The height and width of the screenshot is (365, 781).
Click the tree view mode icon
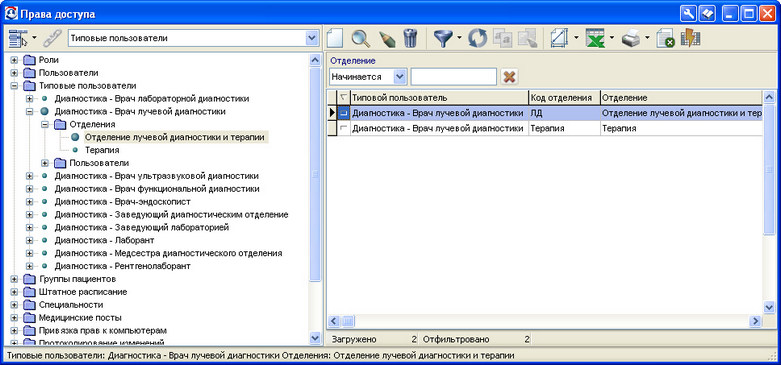(19, 38)
